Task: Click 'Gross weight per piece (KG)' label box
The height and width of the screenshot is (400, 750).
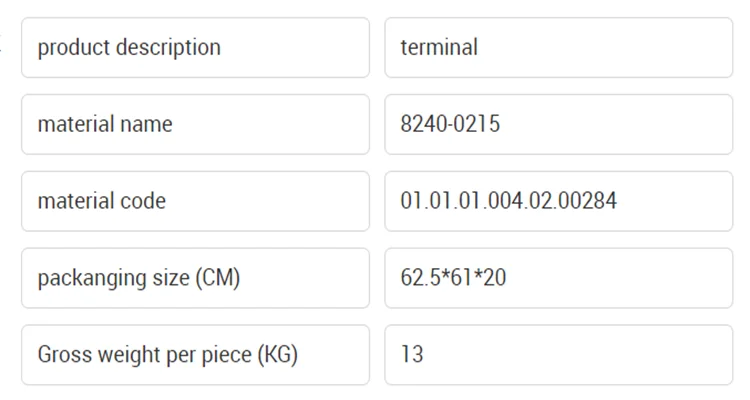Action: [x=195, y=355]
